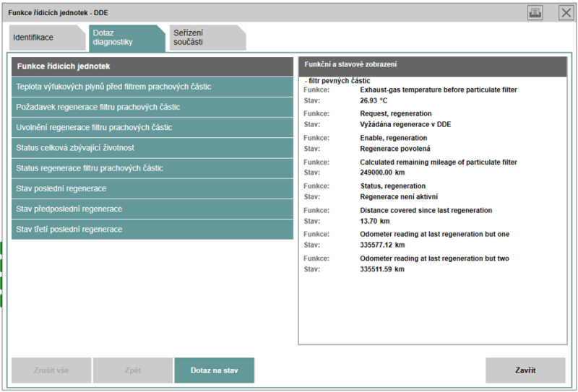Viewport: 578px width, 392px height.
Task: Pick Status celková zbývající životnost entry
Action: click(152, 148)
